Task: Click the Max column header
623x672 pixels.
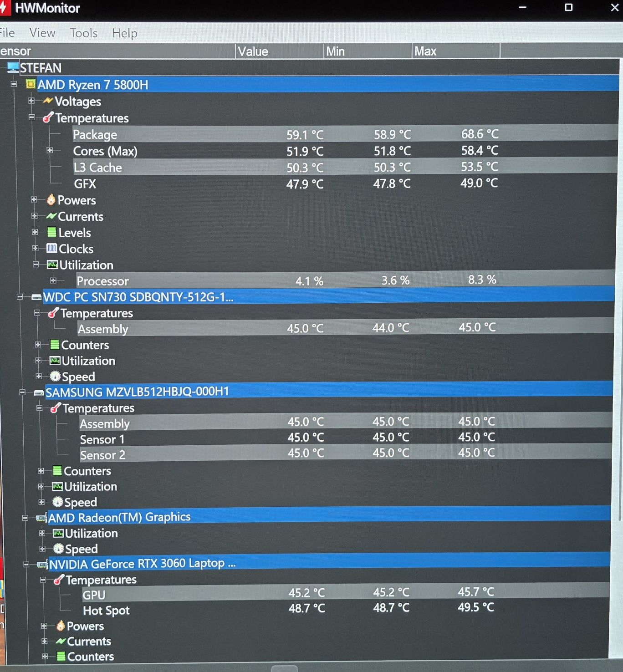Action: point(456,51)
